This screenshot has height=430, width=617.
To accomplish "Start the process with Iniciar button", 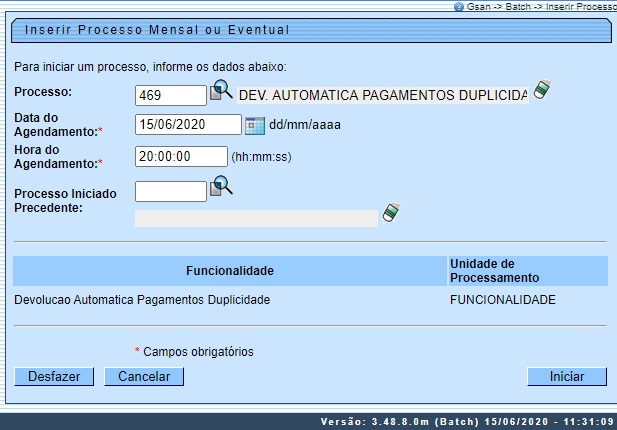I will (567, 376).
